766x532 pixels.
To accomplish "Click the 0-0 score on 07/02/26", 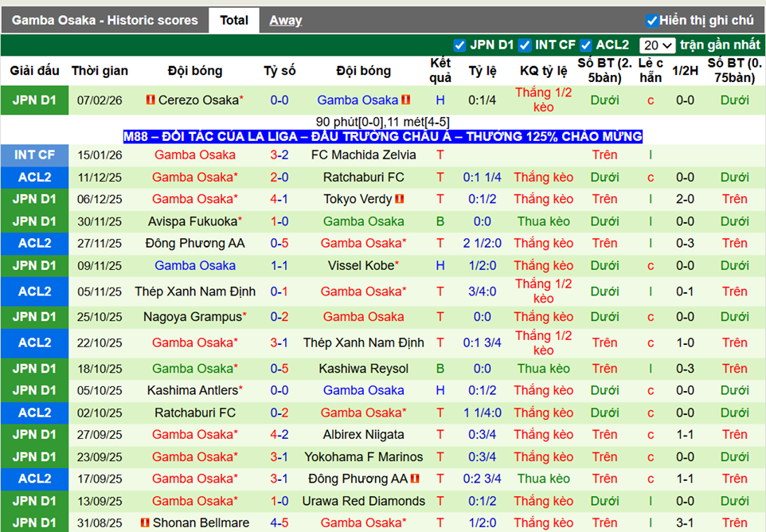I will click(279, 100).
